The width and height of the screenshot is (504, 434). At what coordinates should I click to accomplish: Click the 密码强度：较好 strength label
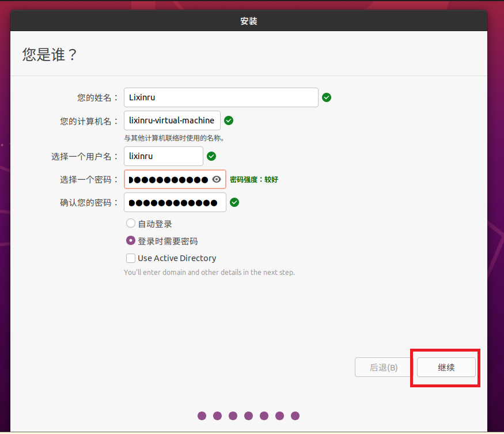[254, 179]
